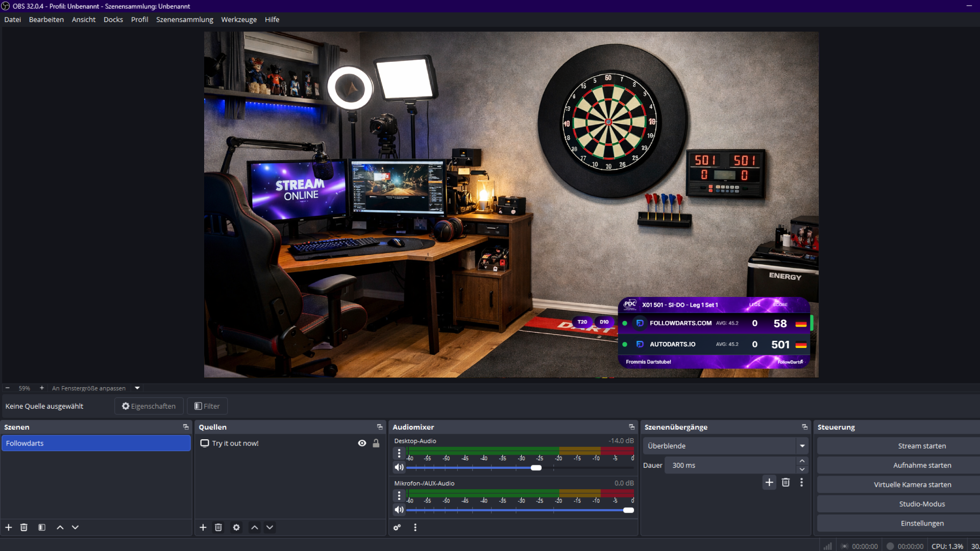Remove the current transition via trash icon
The height and width of the screenshot is (551, 980).
(786, 482)
